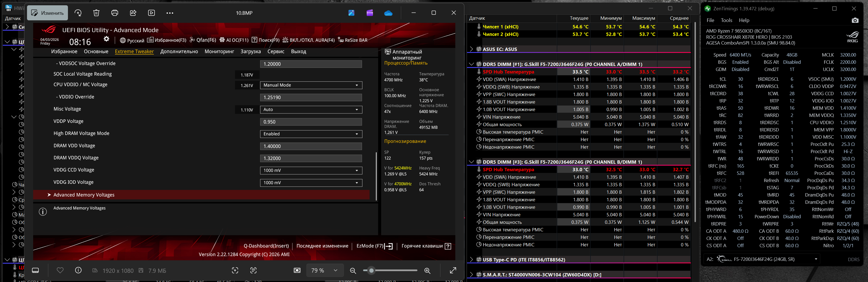Expand the S.M.A.R.T. ST4000VN006 sensor group

[x=471, y=274]
